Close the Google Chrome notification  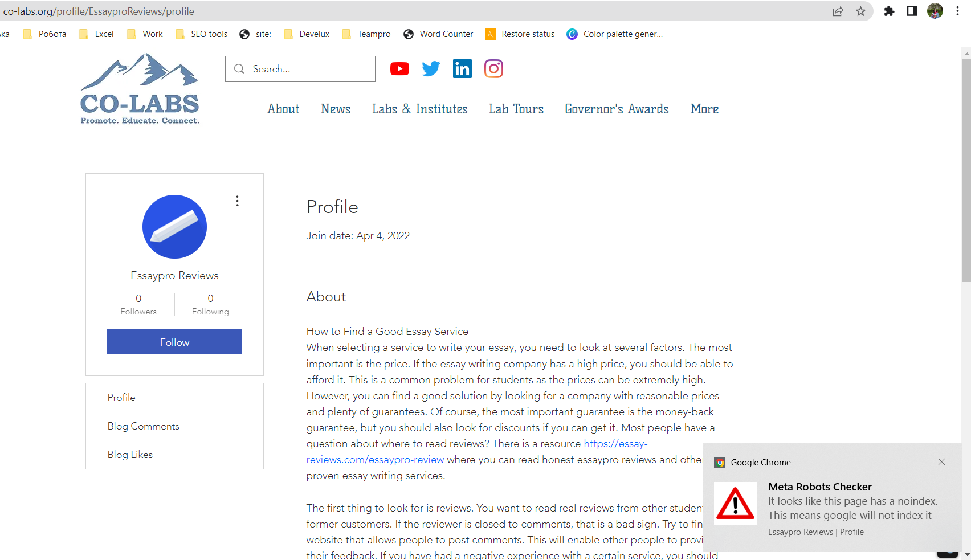click(941, 462)
